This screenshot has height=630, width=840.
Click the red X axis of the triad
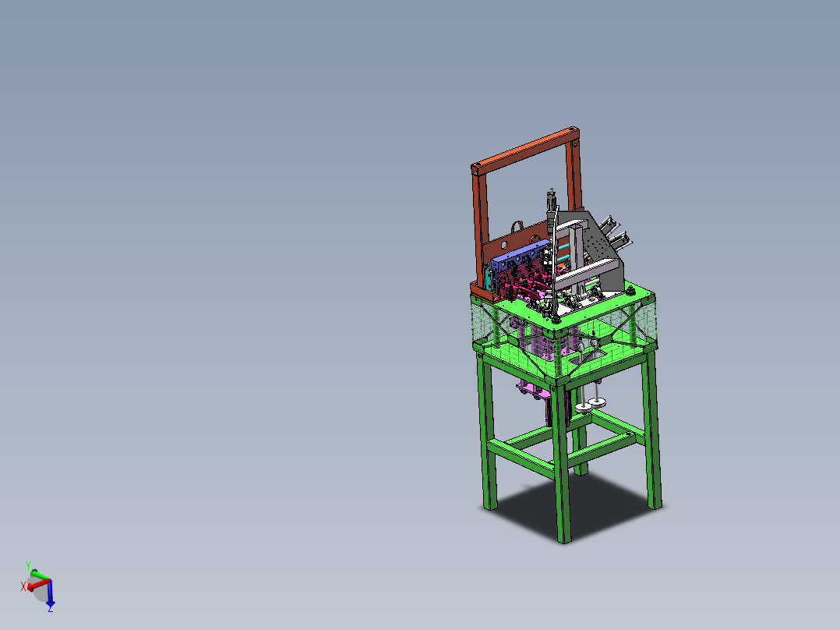(x=39, y=585)
